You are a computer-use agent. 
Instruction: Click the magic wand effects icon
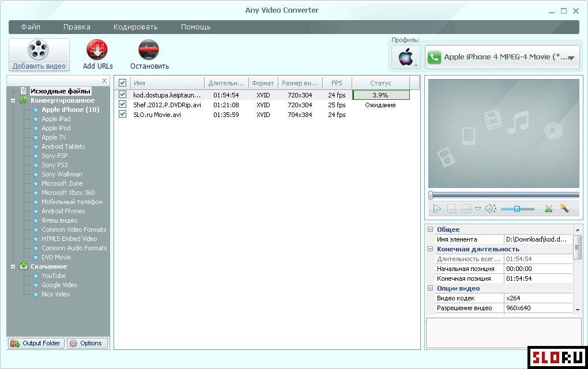(x=564, y=208)
